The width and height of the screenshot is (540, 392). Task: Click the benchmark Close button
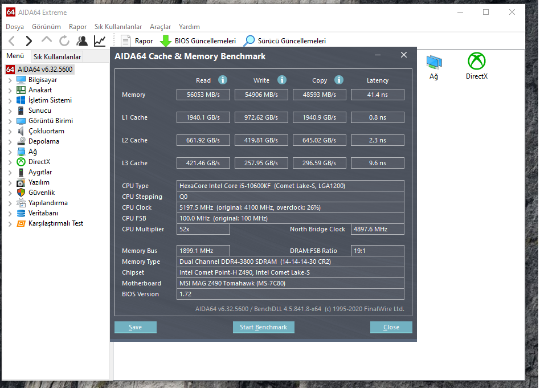391,327
